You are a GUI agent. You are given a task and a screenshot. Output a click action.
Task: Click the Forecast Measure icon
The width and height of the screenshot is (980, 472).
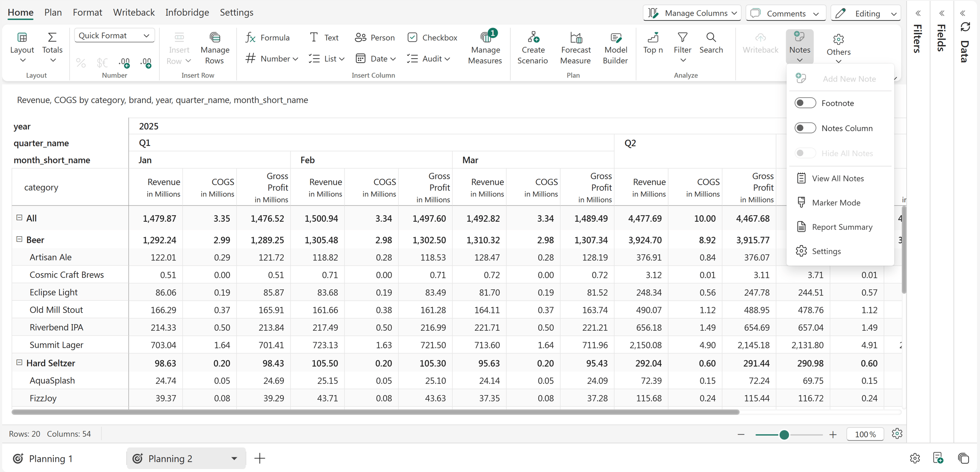pos(576,38)
